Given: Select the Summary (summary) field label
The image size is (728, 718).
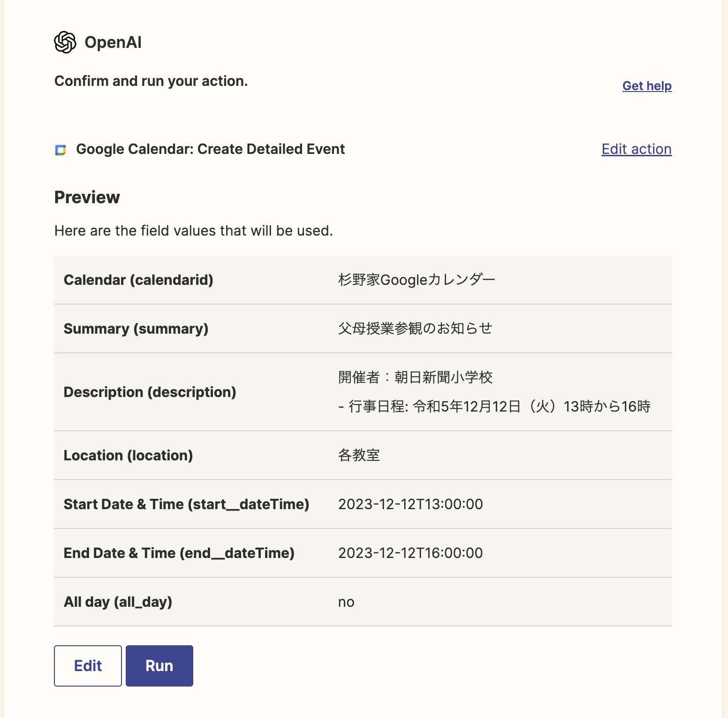Looking at the screenshot, I should point(136,328).
